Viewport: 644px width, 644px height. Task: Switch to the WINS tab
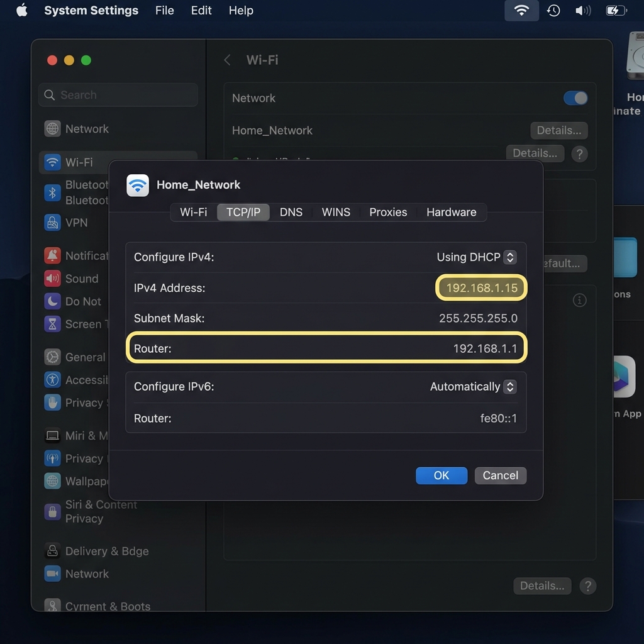(x=336, y=212)
